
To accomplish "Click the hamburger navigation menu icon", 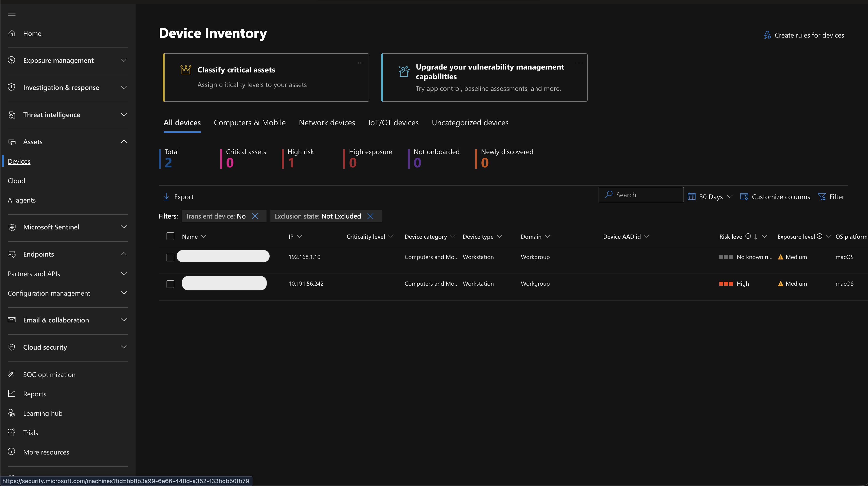I will pyautogui.click(x=11, y=14).
